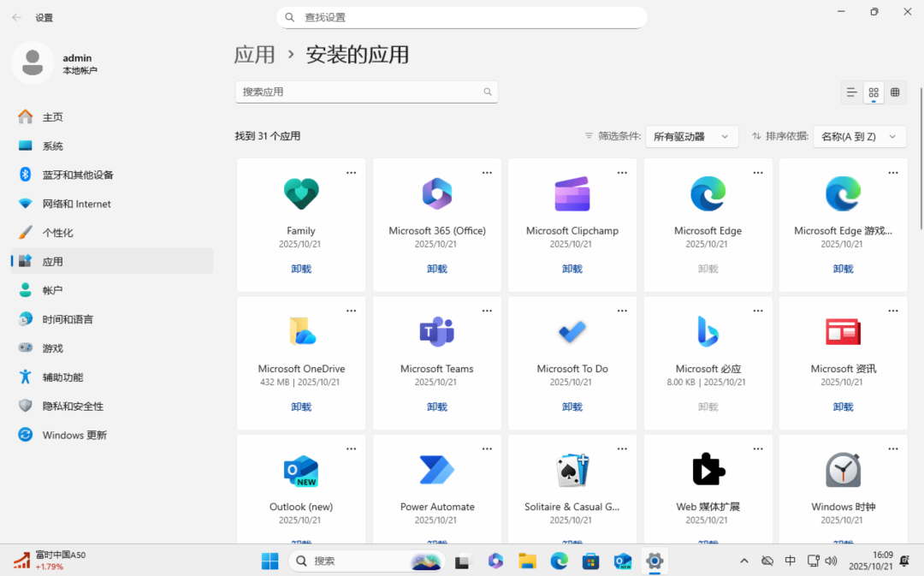
Task: Open more options for Microsoft Teams
Action: [487, 311]
